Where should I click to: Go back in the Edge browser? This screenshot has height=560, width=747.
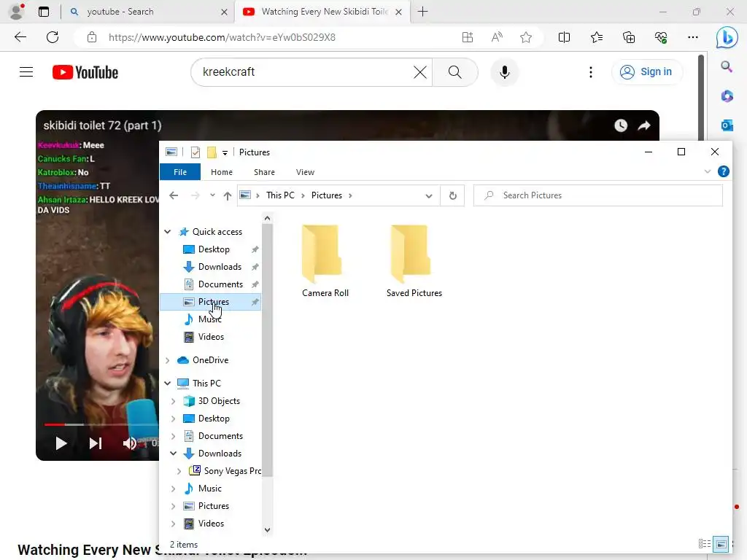click(x=20, y=37)
